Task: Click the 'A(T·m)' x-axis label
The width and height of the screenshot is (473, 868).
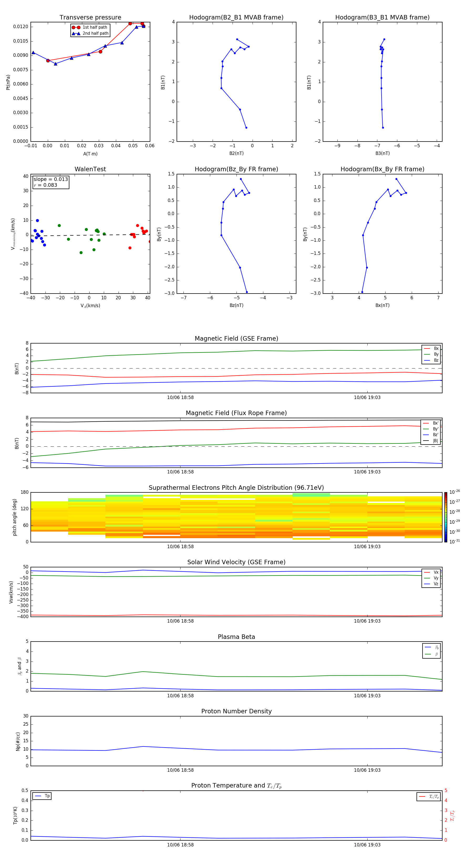Action: coord(90,154)
